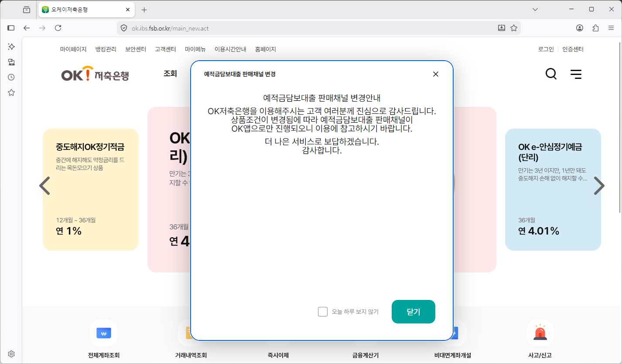Open 마이메뉴 link

[195, 49]
